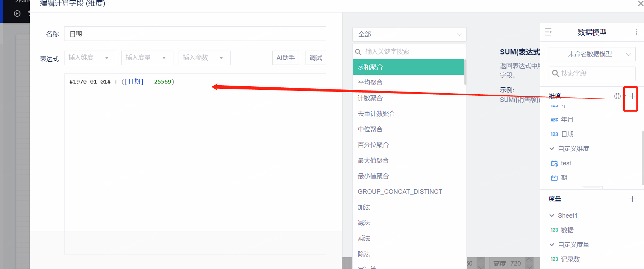
Task: Add a new measure with plus icon
Action: (x=633, y=199)
